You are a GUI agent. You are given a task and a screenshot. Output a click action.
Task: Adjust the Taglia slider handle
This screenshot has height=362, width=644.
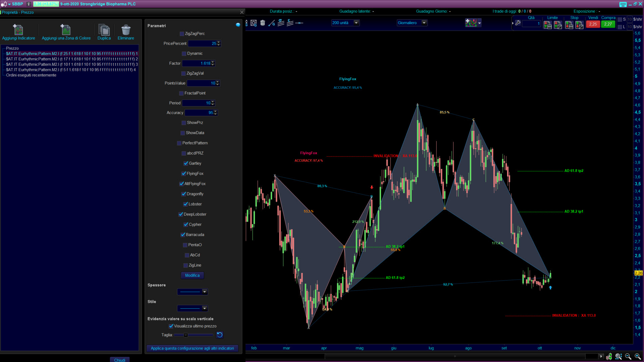tap(185, 335)
